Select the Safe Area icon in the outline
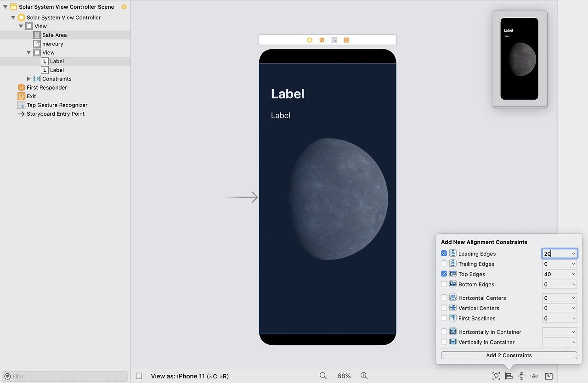Viewport: 588px width, 383px height. coord(37,35)
